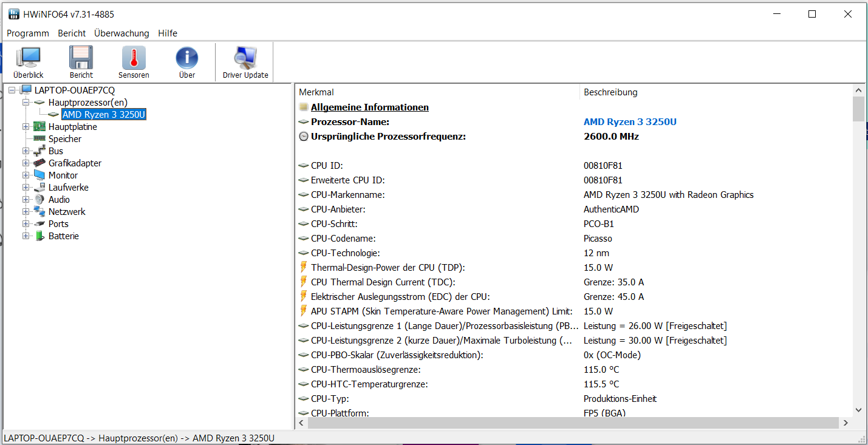Click the Produktions-Einheit value
Screen dimensions: 868x445
pyautogui.click(x=620, y=399)
